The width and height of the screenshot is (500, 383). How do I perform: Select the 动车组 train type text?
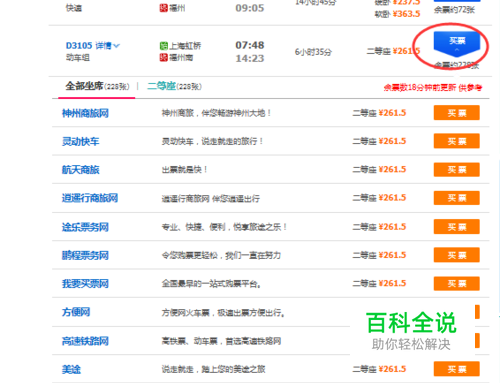[x=78, y=58]
